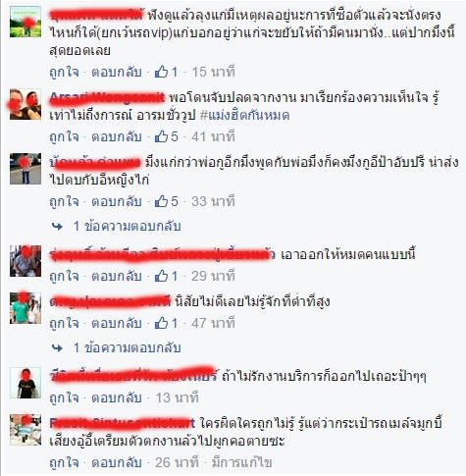
Task: Click reply arrow icon under 47 นาที comment
Action: (x=57, y=348)
